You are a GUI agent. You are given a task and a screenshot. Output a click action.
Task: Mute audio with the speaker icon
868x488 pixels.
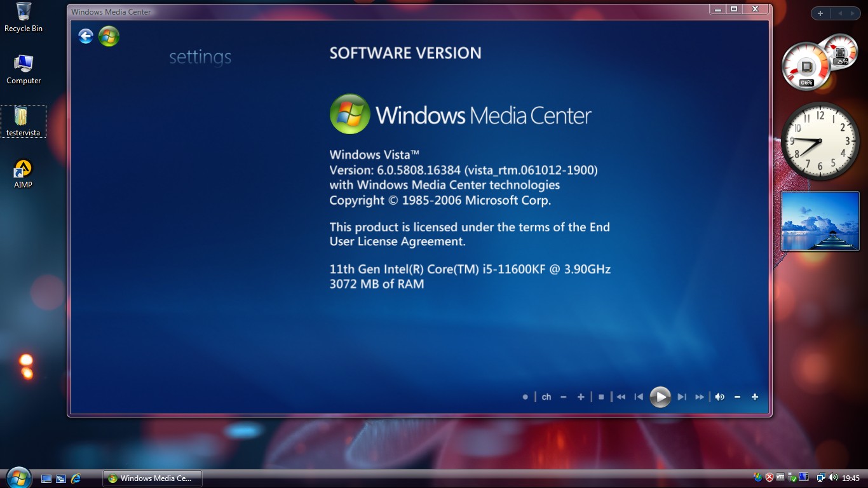click(x=719, y=397)
